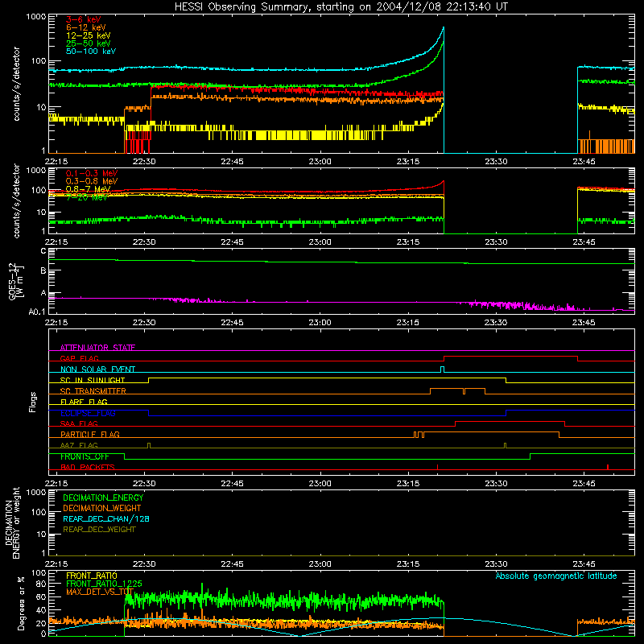The width and height of the screenshot is (644, 644).
Task: Click the 80 tick on the Degrees axis
Action: coord(41,584)
